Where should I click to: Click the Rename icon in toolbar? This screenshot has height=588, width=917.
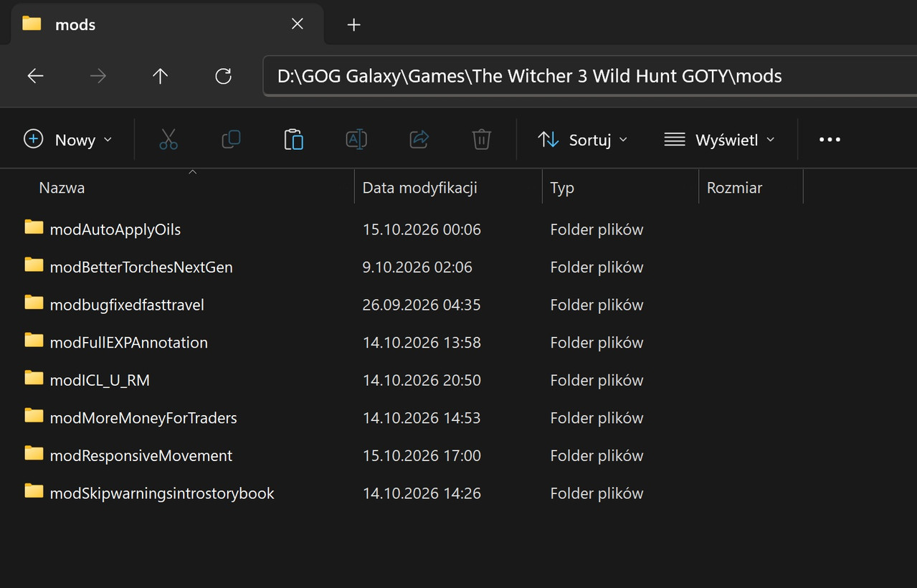(356, 139)
